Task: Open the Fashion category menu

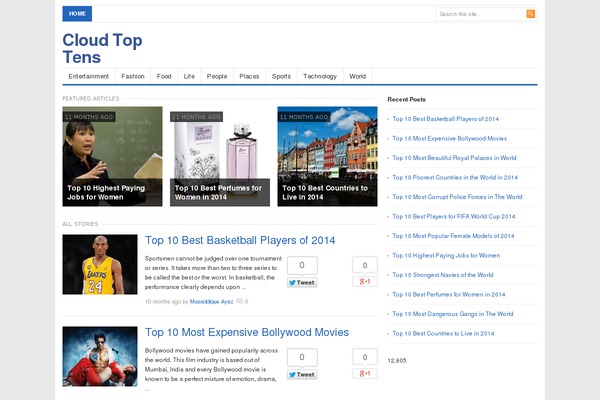Action: (133, 76)
